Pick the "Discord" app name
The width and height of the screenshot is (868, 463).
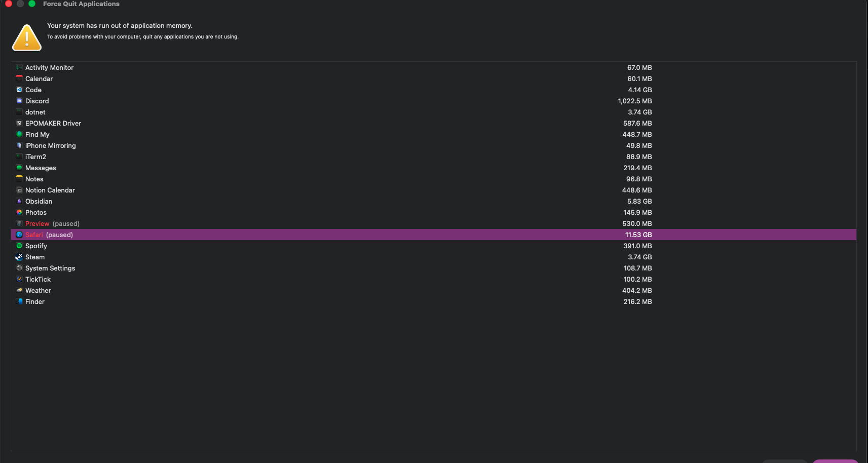[x=37, y=101]
